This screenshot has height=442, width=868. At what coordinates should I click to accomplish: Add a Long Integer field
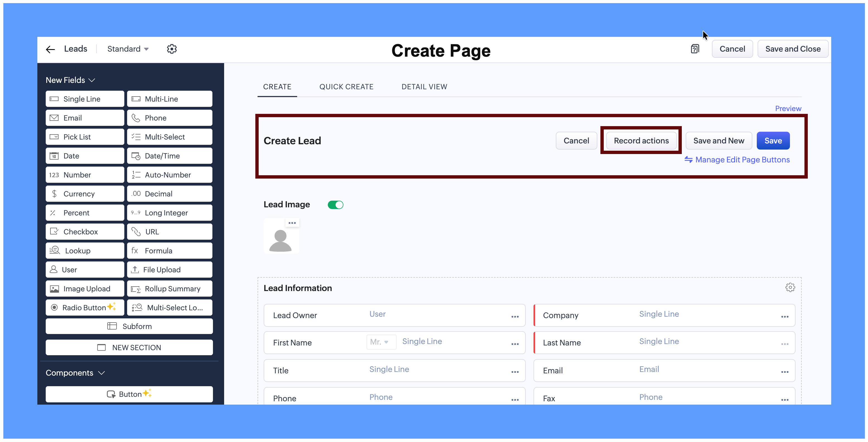point(170,213)
